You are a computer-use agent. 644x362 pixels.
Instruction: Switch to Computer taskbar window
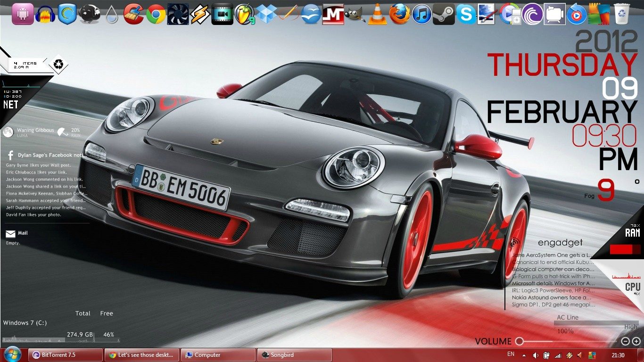coord(218,355)
